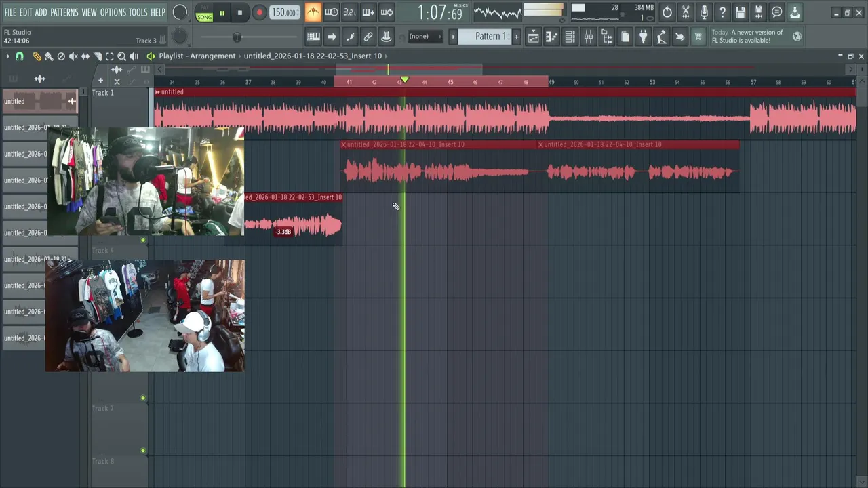Select the playlist slice tool
Screen dimensions: 868x488
tap(98, 56)
